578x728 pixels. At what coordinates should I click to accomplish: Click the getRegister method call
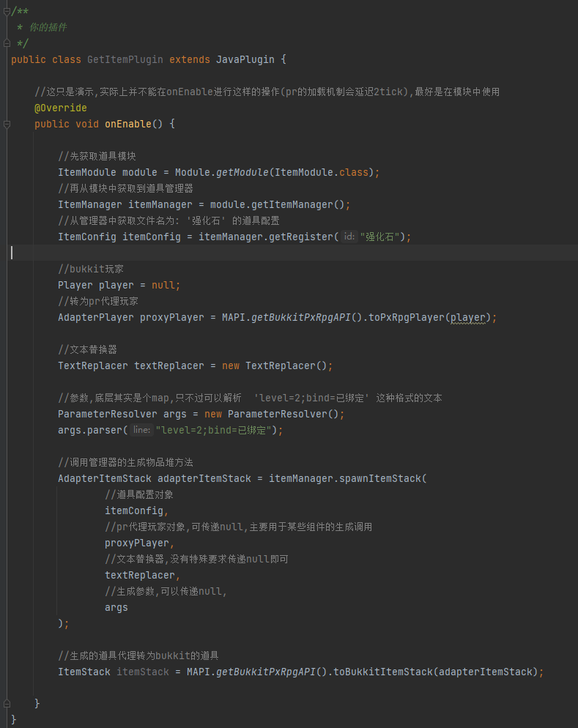[x=301, y=237]
